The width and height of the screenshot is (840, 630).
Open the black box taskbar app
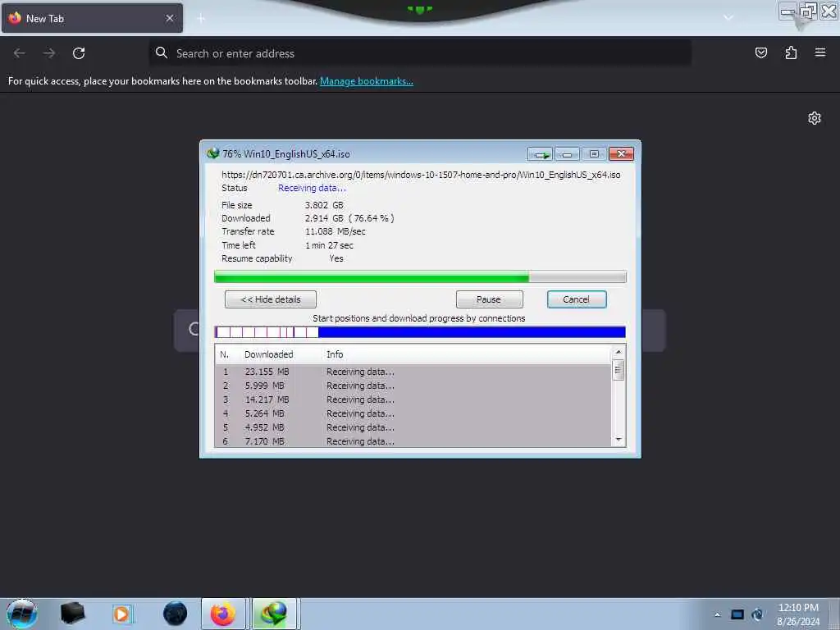coord(72,614)
